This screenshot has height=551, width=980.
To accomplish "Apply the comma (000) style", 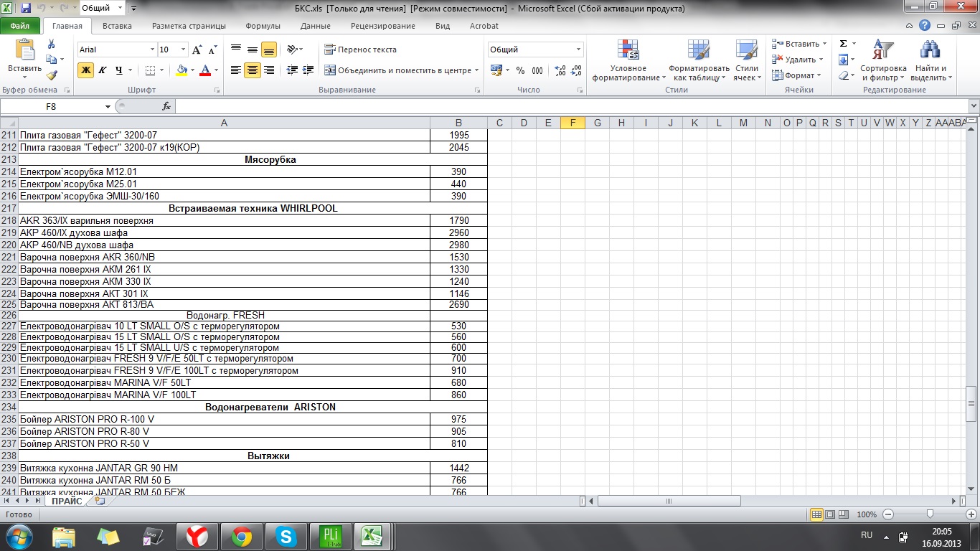I will [x=537, y=70].
